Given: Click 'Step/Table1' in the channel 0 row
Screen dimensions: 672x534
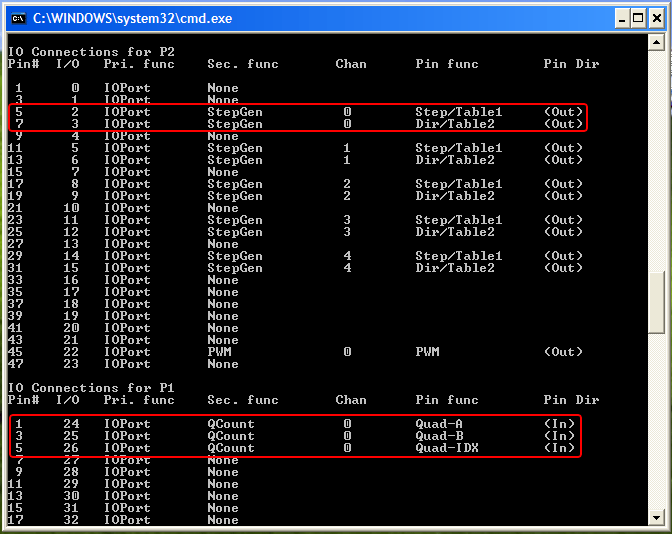Looking at the screenshot, I should tap(459, 112).
